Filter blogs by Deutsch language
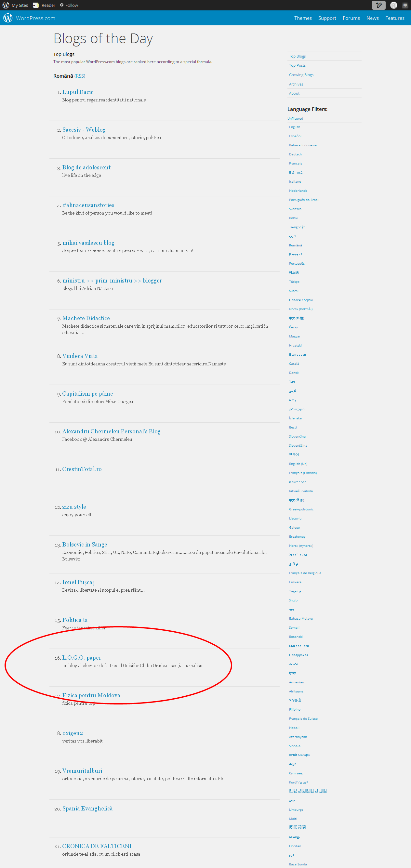Screen dimensions: 411x868 click(295, 154)
